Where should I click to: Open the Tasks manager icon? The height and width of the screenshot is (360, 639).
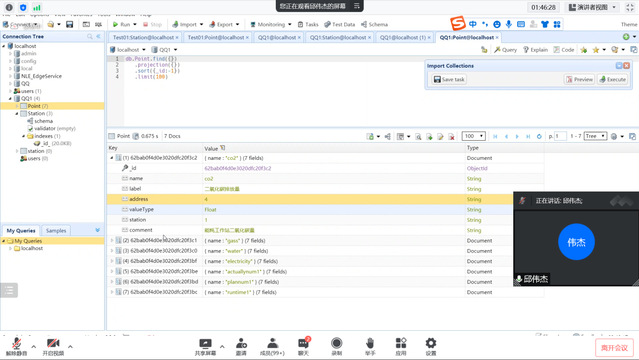(x=308, y=24)
